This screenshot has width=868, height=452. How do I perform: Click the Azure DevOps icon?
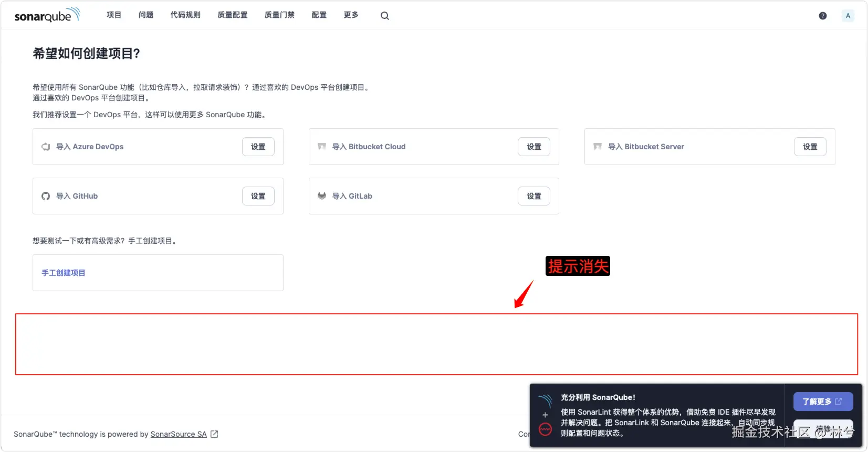click(x=46, y=147)
